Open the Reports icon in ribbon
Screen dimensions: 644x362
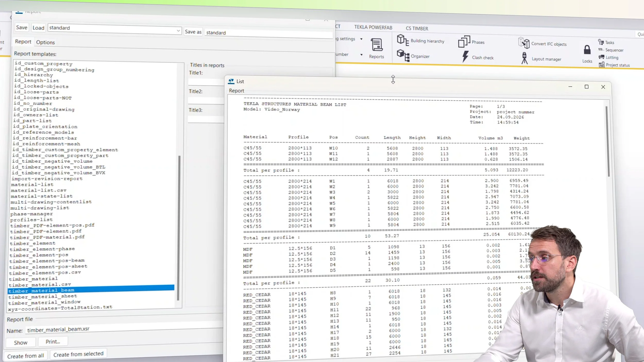pos(376,48)
